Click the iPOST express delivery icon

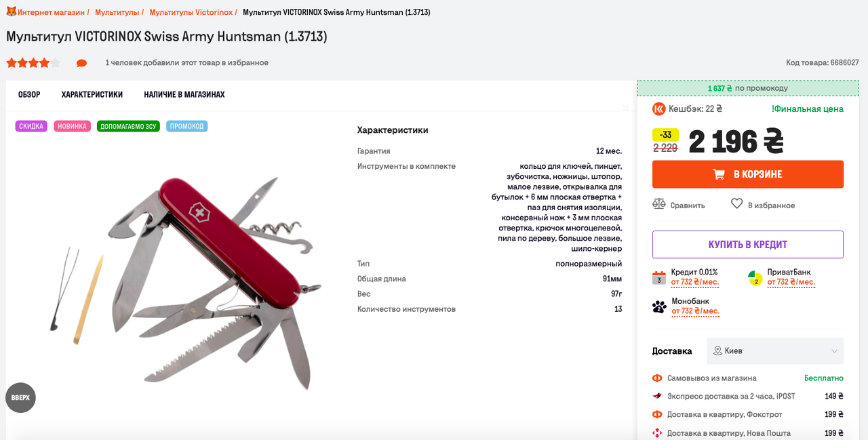coord(657,396)
